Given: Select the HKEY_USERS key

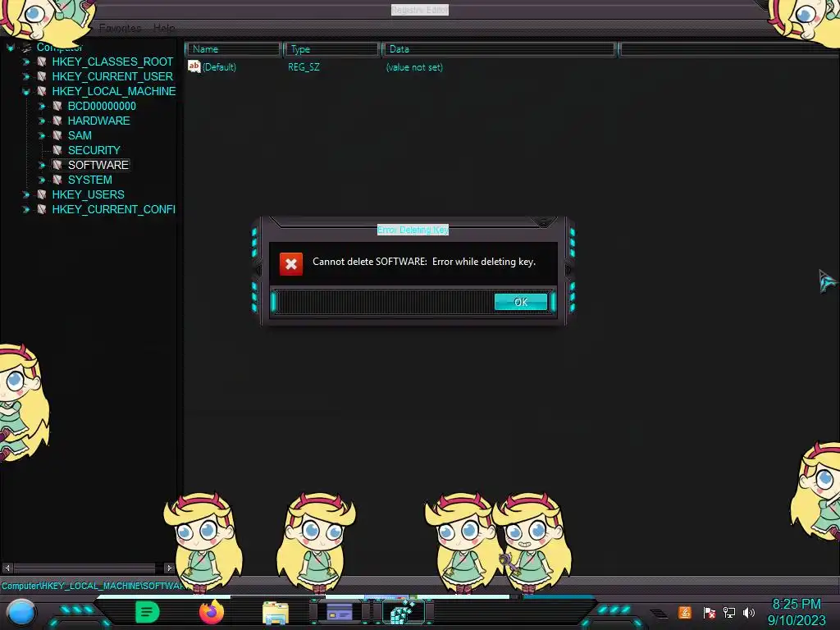Looking at the screenshot, I should [x=88, y=194].
